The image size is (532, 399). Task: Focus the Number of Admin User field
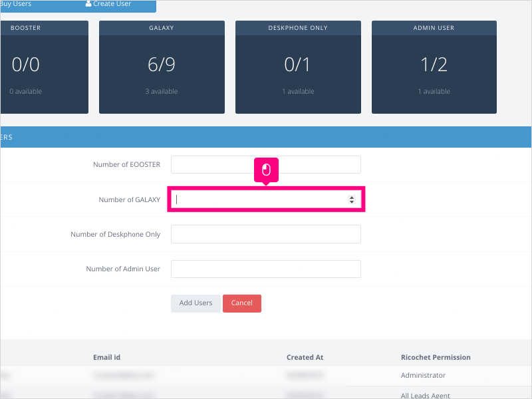coord(266,269)
